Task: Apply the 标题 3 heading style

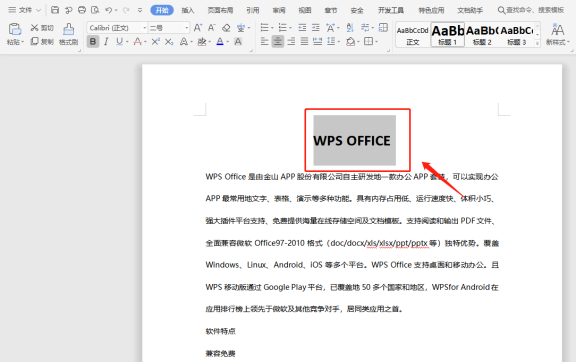Action: coord(516,35)
